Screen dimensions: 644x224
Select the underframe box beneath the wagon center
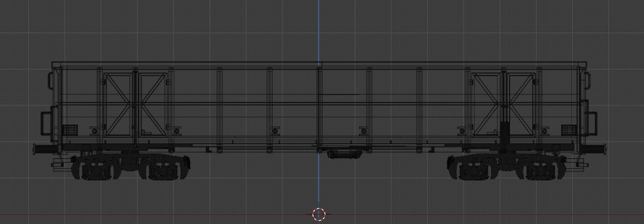coord(344,153)
